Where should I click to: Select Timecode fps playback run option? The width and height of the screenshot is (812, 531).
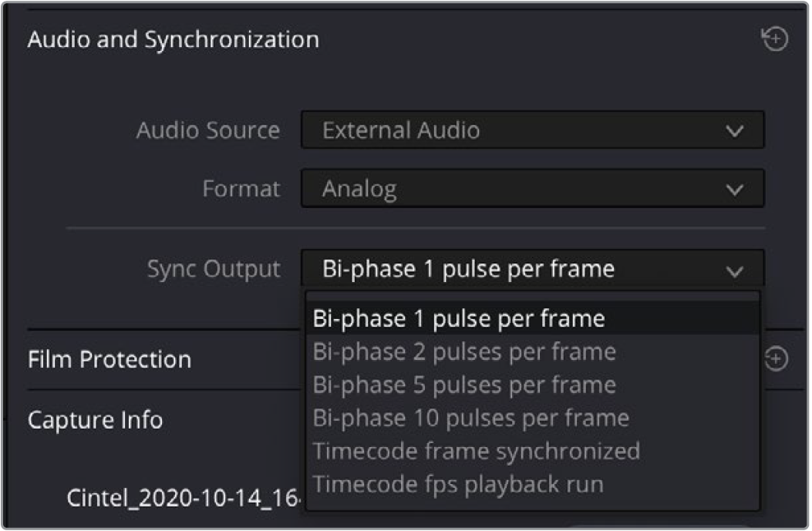pyautogui.click(x=532, y=484)
